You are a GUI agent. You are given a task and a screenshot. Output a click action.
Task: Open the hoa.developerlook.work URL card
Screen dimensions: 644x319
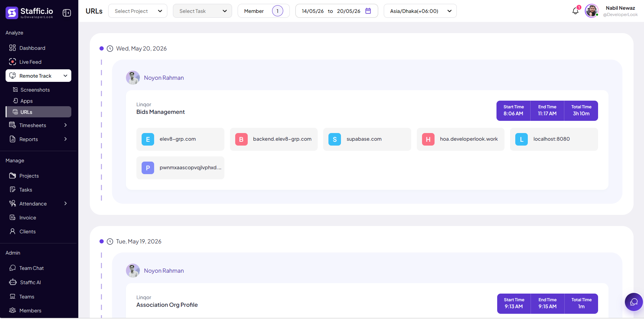point(461,139)
